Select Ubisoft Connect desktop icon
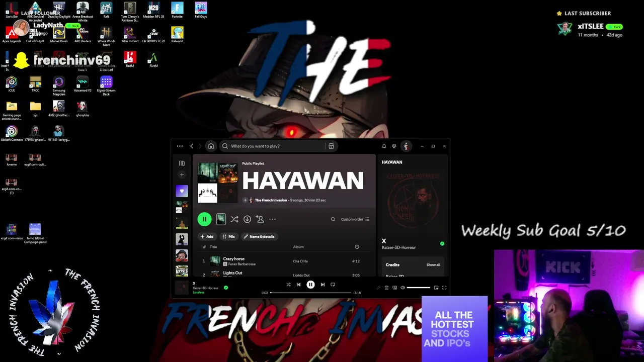 pyautogui.click(x=12, y=133)
